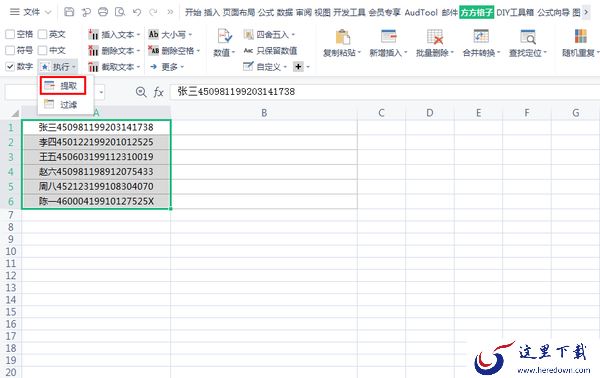Open the 新增插入 tool icon

click(389, 37)
